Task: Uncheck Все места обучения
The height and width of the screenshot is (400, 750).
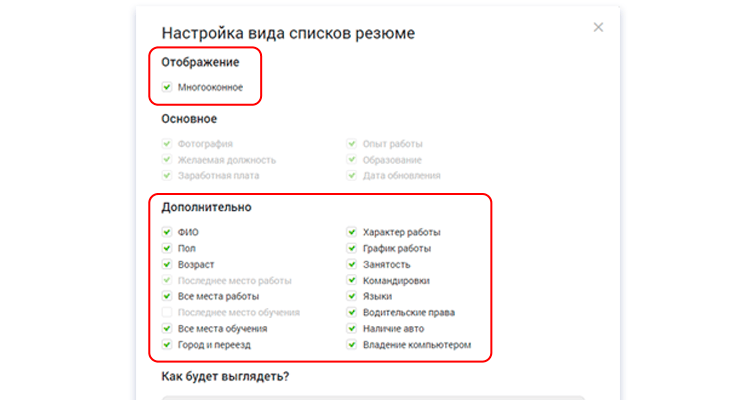Action: [x=167, y=328]
